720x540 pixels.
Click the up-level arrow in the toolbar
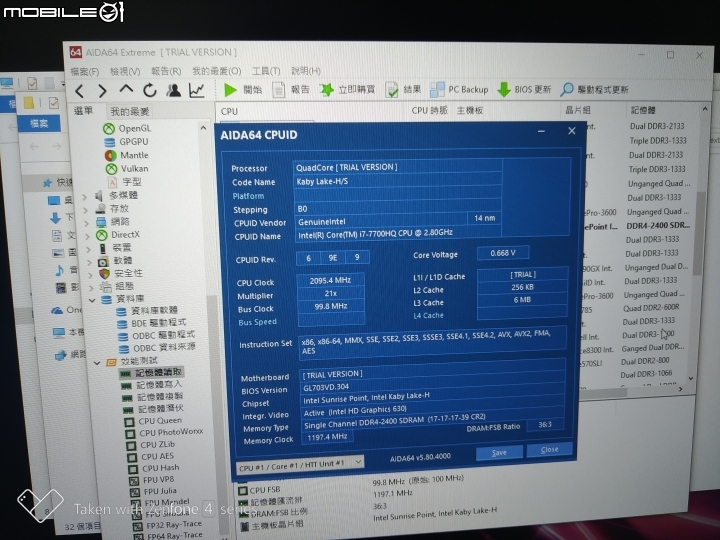tap(126, 89)
